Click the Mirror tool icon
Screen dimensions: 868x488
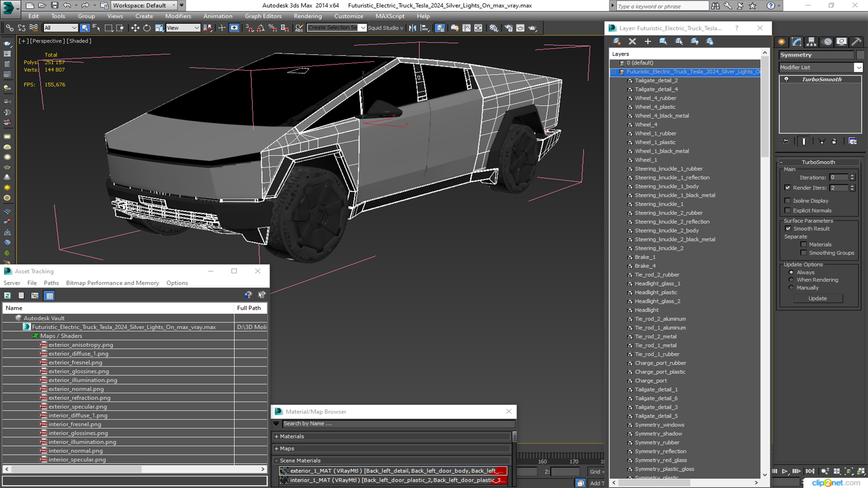(x=412, y=28)
